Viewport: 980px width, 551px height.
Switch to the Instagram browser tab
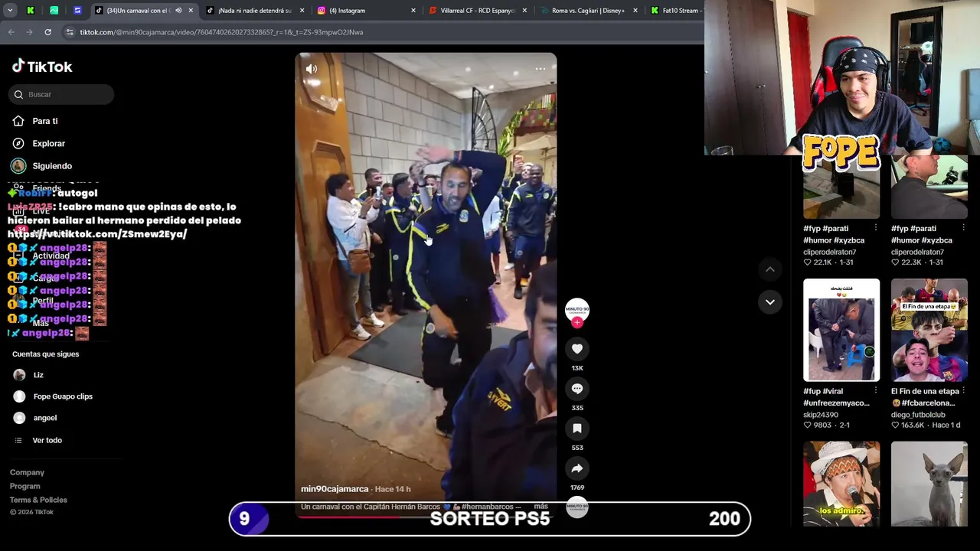coord(367,11)
